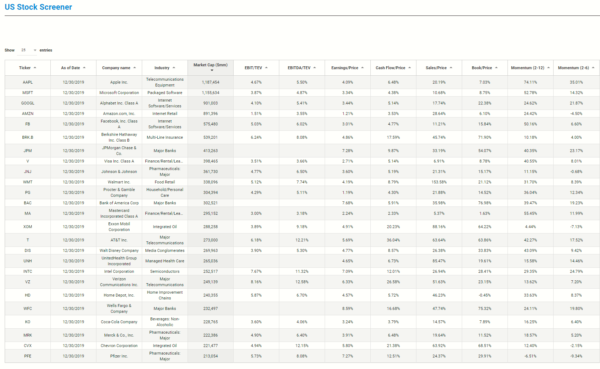Open the Show entries count dropdown
Image resolution: width=600 pixels, height=369 pixels.
coord(28,50)
